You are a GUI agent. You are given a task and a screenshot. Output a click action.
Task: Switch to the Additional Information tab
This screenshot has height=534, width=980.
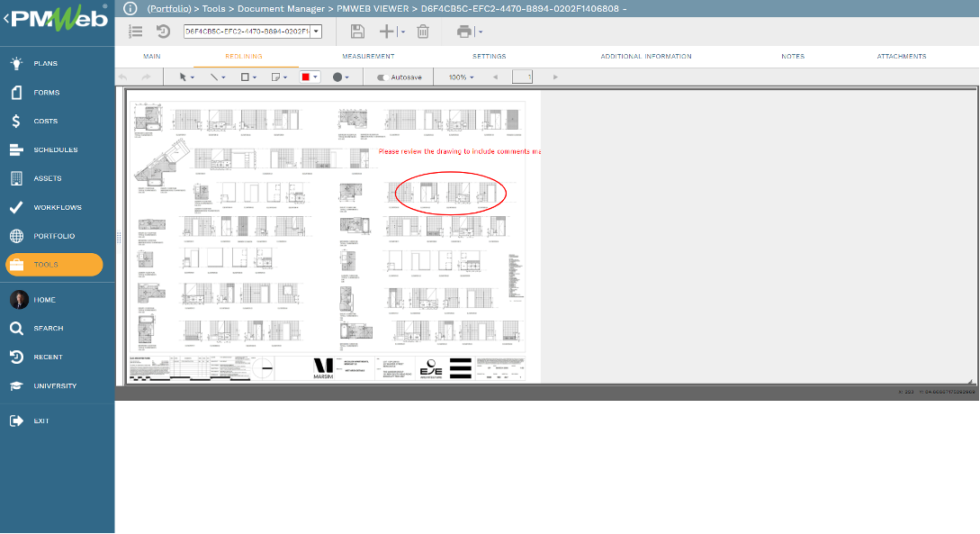click(646, 56)
